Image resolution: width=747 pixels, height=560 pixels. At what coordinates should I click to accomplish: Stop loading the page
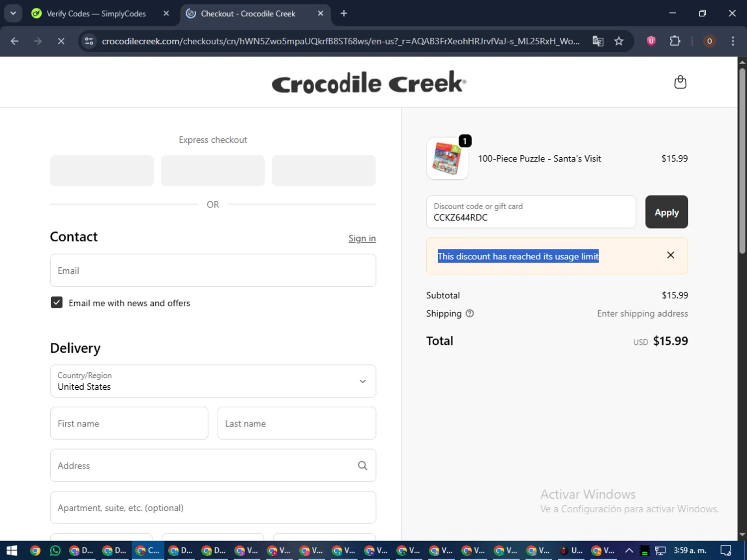61,41
